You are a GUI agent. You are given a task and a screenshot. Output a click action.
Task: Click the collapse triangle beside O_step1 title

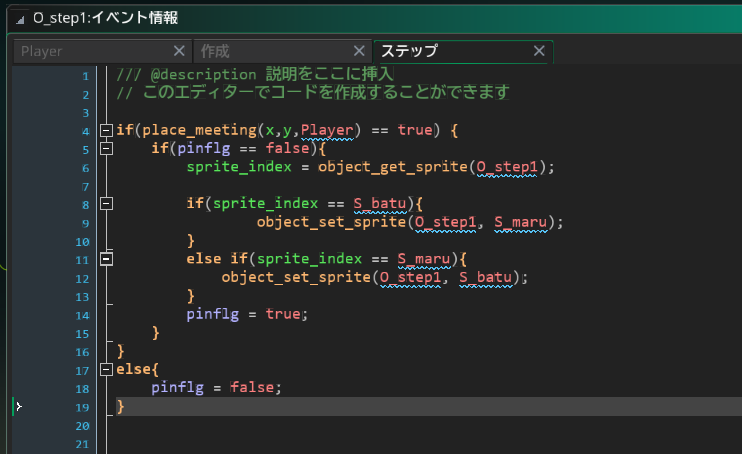point(20,17)
